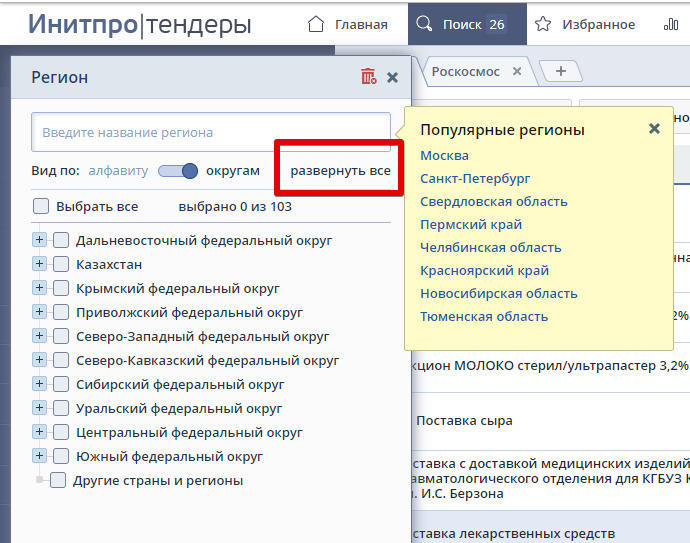Tick the Казахстан checkbox
The image size is (690, 543).
pyautogui.click(x=61, y=265)
